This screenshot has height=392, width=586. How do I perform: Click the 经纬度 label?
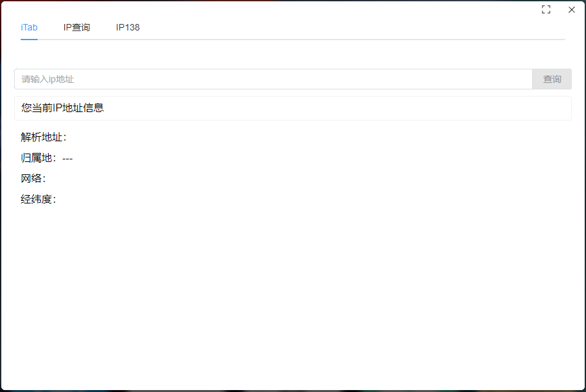point(38,200)
